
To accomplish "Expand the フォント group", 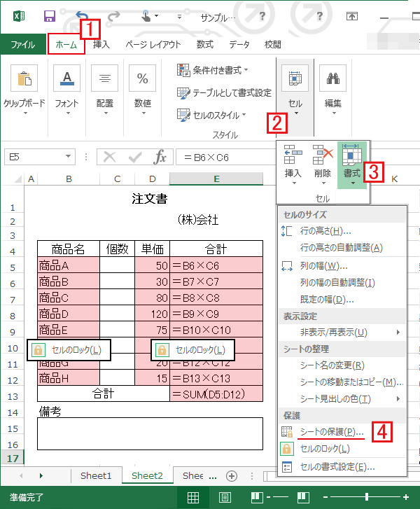I will [67, 90].
